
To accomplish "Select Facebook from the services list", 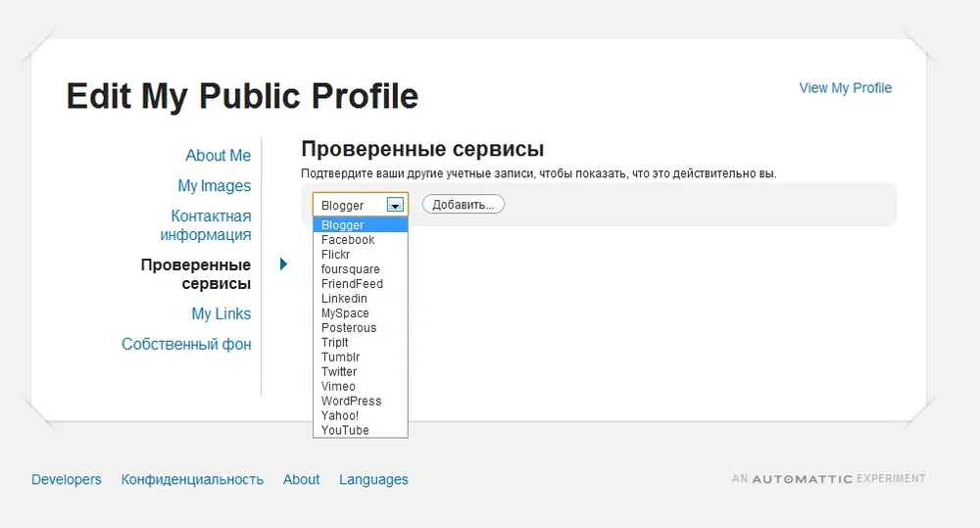I will tap(348, 240).
